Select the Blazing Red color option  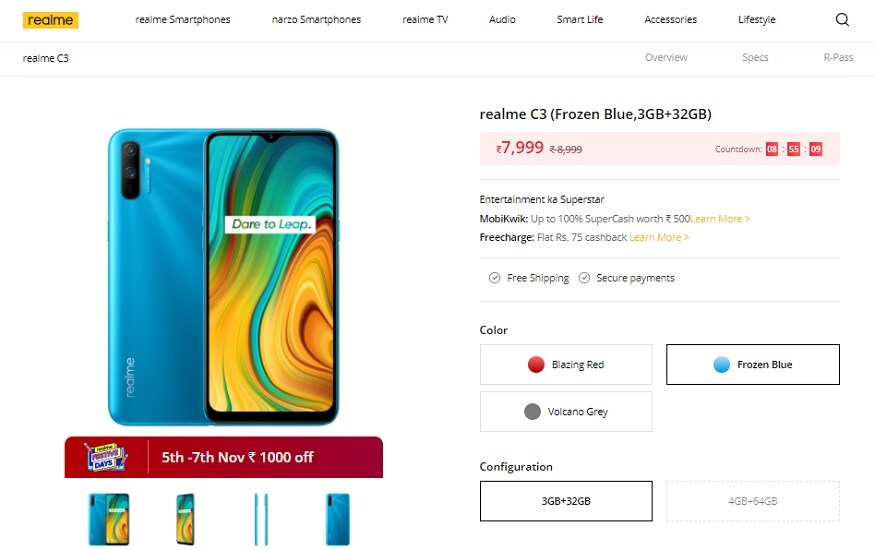coord(566,364)
